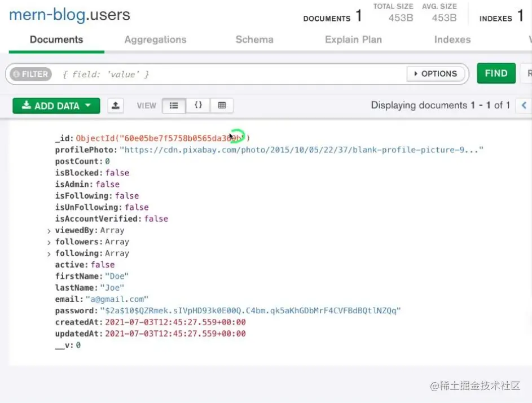The image size is (532, 403).
Task: Open the Aggregations tab
Action: coord(155,40)
